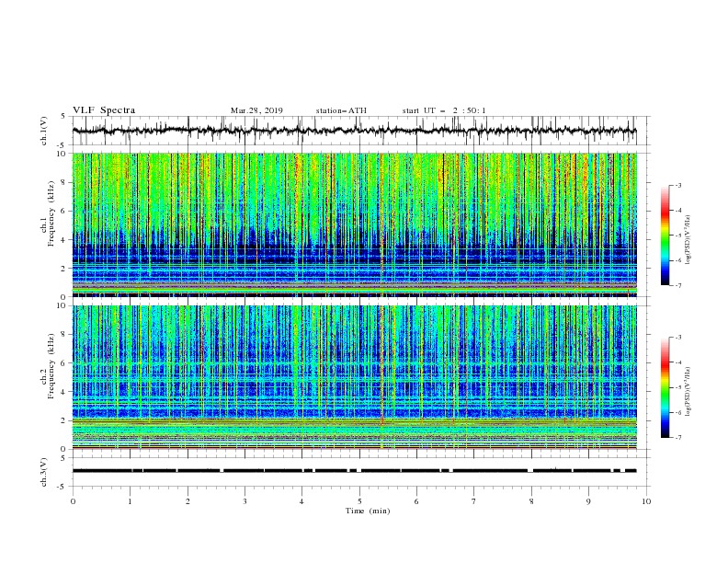Screen dimensions: 728x563
Task: Select the ch.1 colorbar "log(PSD)(V²/Hz)" label
Action: point(688,240)
